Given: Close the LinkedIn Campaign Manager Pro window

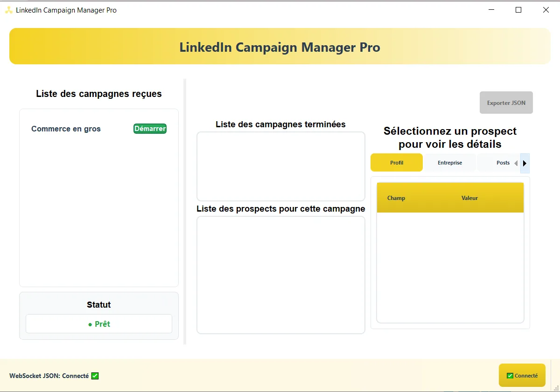Looking at the screenshot, I should tap(546, 10).
